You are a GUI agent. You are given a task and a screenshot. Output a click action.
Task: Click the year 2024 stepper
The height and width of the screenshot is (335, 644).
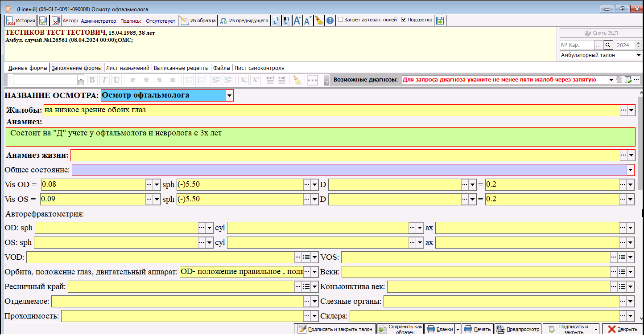(638, 45)
